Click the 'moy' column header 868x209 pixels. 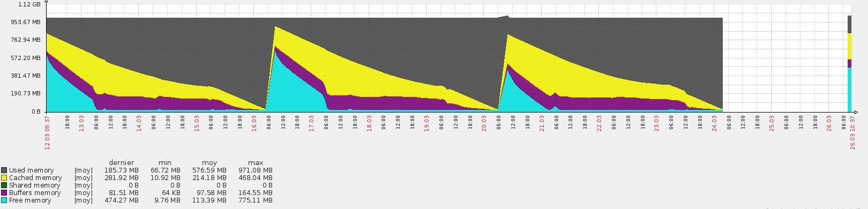[x=210, y=163]
